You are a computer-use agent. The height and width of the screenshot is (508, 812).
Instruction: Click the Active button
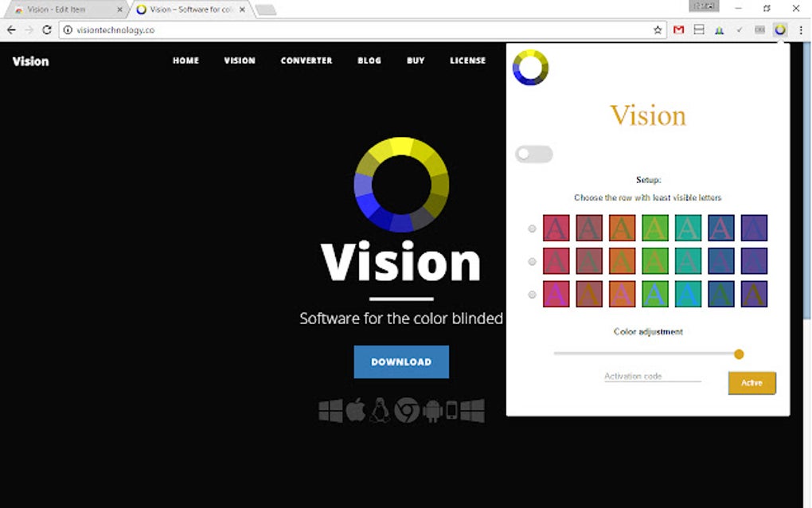(x=752, y=383)
